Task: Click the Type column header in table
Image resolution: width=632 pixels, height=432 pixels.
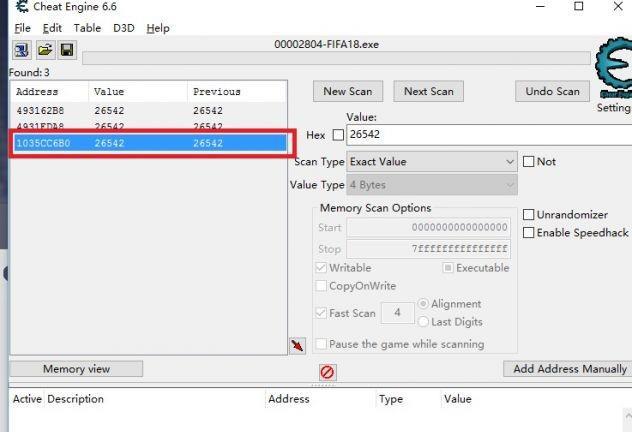Action: coord(391,399)
